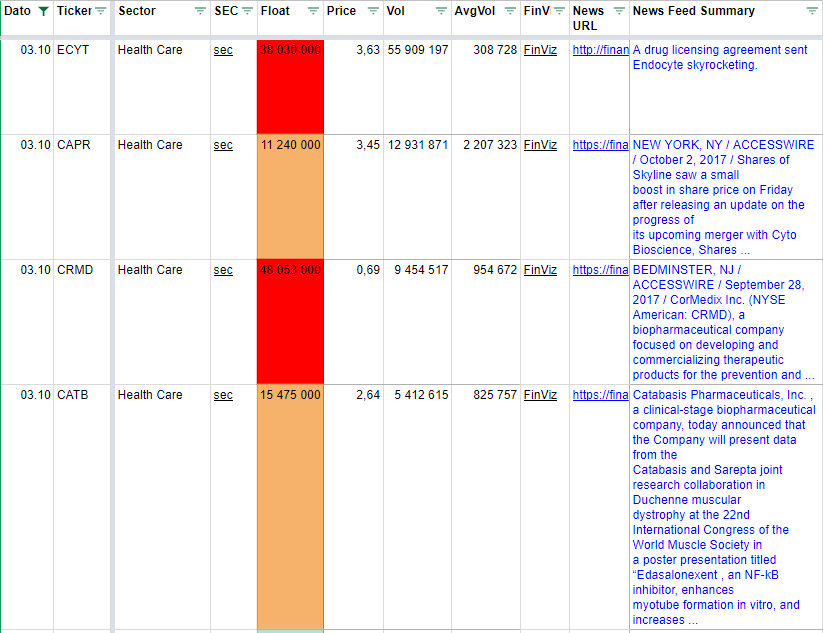Select the average volume cell 954 672
Image resolution: width=823 pixels, height=633 pixels.
(x=487, y=322)
